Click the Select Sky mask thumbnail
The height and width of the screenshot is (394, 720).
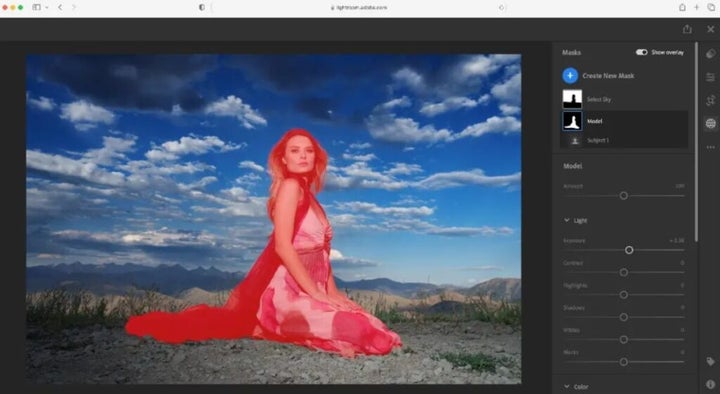click(x=572, y=99)
